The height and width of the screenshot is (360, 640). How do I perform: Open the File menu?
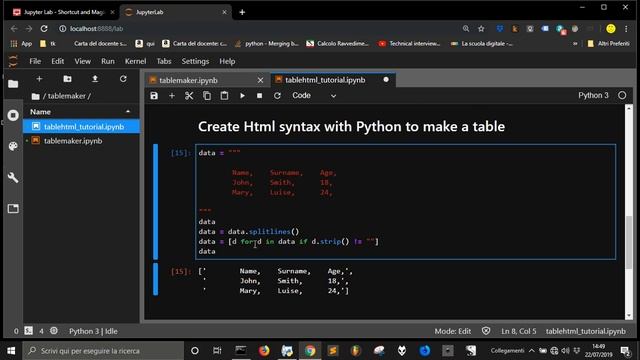pyautogui.click(x=35, y=61)
